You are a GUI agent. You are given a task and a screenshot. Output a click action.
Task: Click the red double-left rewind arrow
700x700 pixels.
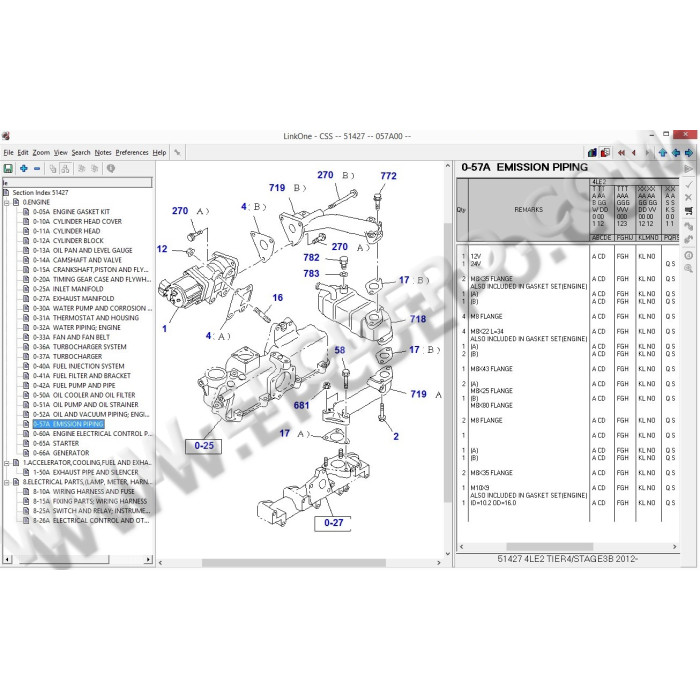621,153
